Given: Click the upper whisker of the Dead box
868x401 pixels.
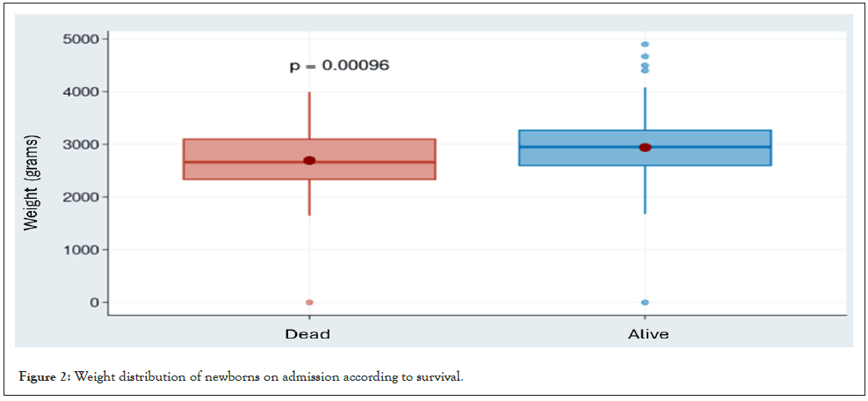Looking at the screenshot, I should (x=309, y=114).
